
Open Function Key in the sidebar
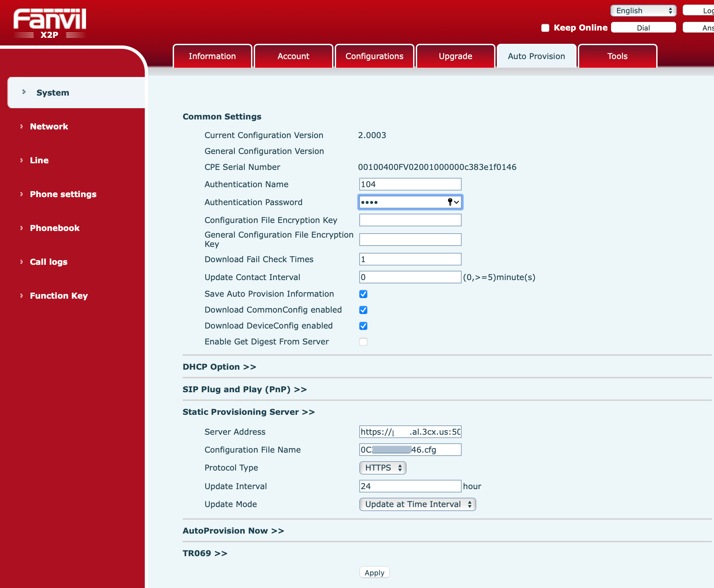(59, 296)
